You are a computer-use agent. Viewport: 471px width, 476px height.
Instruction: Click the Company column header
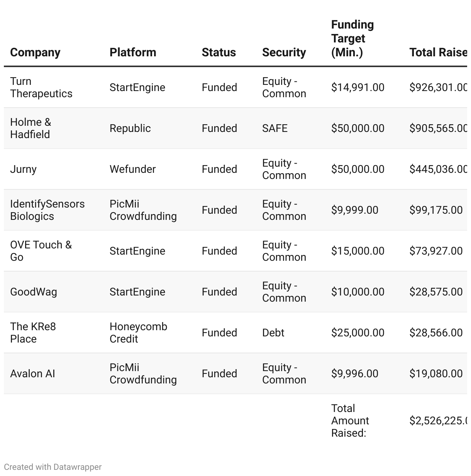click(35, 52)
